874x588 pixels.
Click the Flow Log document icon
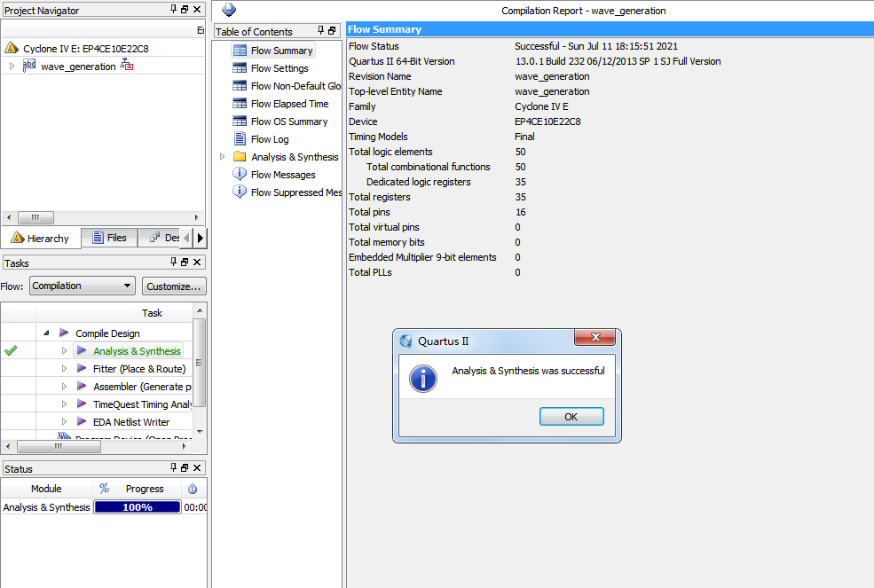[240, 138]
